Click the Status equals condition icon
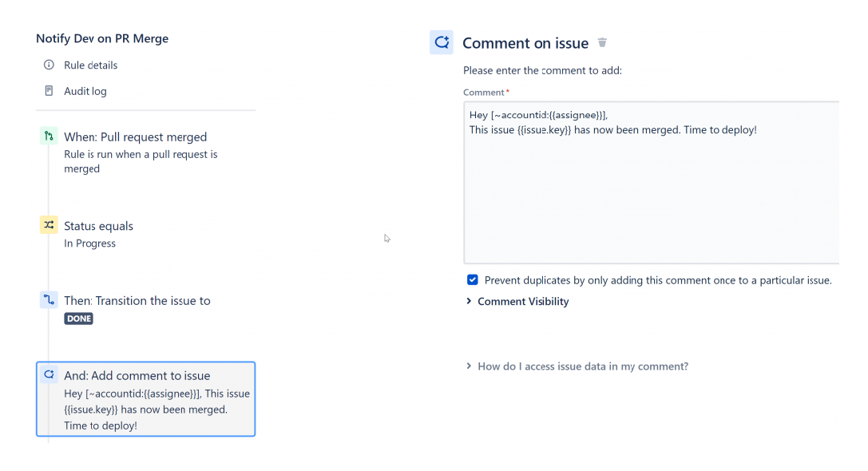Viewport: 868px width, 471px height. tap(48, 225)
